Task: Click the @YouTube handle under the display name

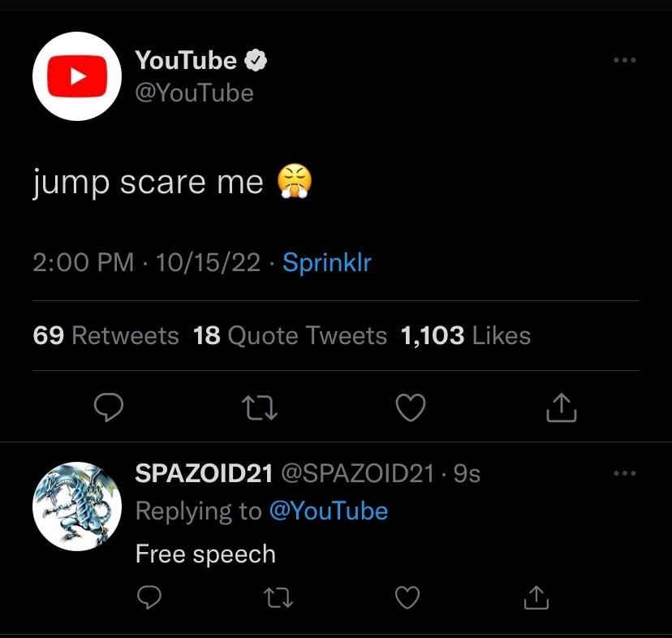Action: [x=196, y=93]
